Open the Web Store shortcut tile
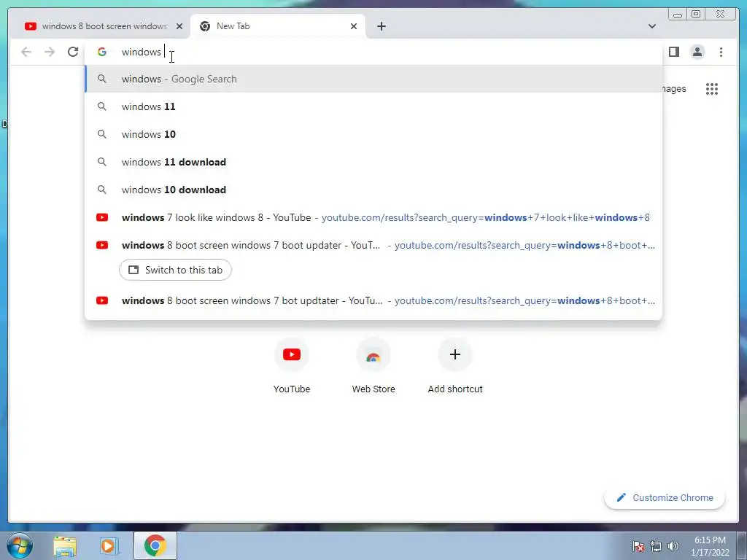Screen dimensions: 747x560 pos(373,365)
